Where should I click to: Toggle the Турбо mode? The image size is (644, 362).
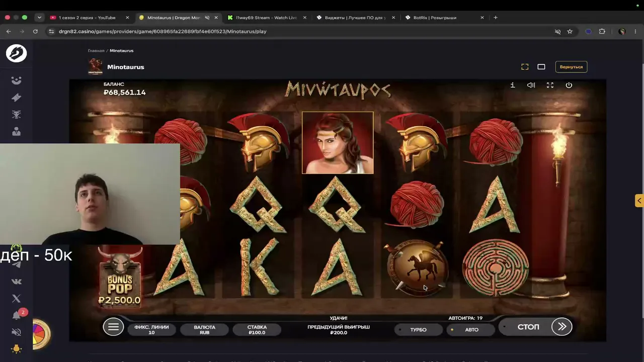(418, 330)
